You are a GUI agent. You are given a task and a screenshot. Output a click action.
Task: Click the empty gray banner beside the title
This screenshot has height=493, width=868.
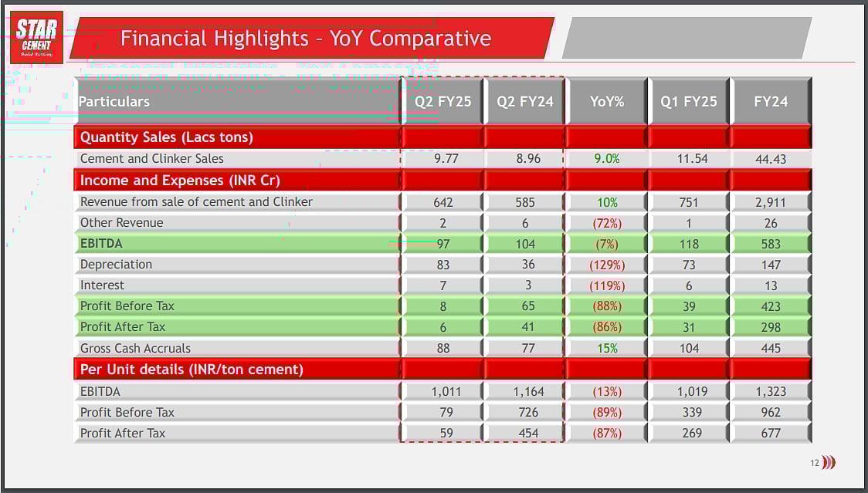[686, 38]
